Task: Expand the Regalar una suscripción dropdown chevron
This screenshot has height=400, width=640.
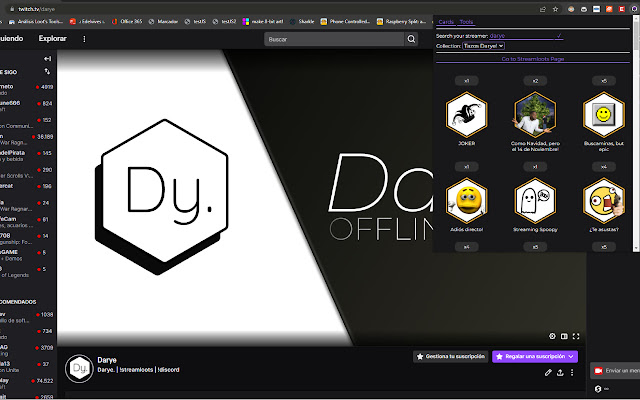Action: pos(571,357)
